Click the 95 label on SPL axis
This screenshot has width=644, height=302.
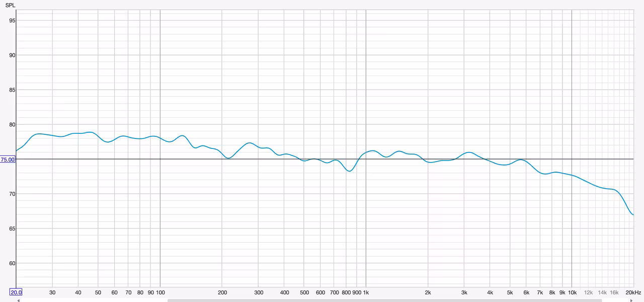[x=12, y=21]
